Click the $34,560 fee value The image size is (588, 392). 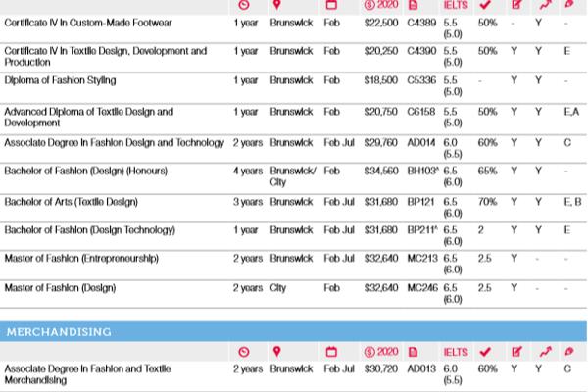point(381,171)
